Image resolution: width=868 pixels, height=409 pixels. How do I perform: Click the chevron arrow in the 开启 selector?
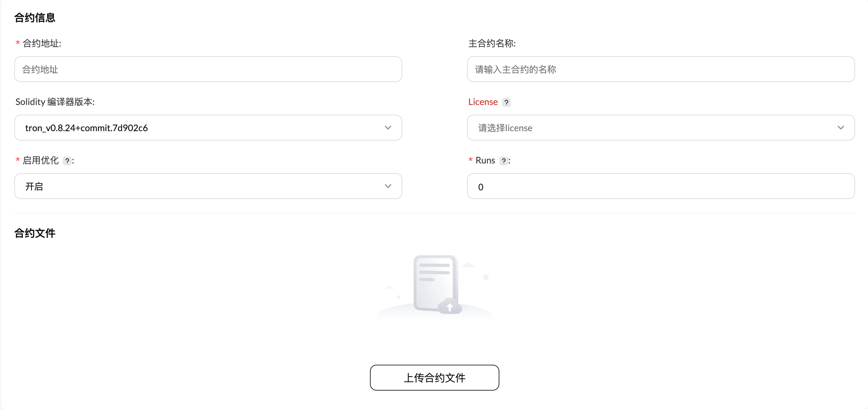point(388,186)
